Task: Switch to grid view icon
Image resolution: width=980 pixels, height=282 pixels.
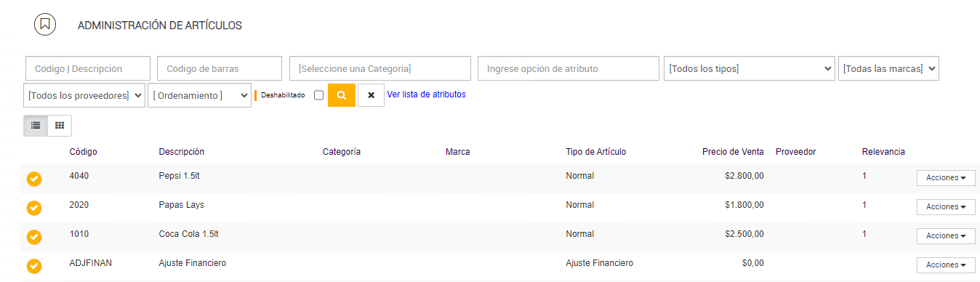Action: coord(60,125)
